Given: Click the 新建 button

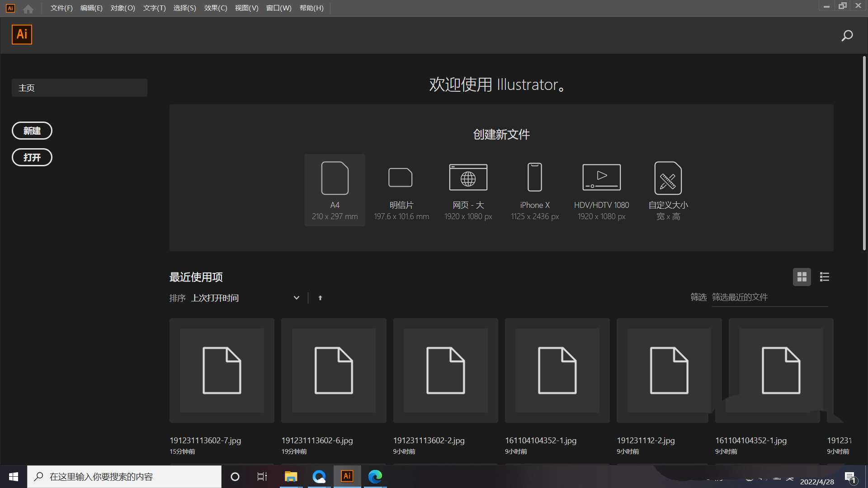Looking at the screenshot, I should click(x=32, y=131).
